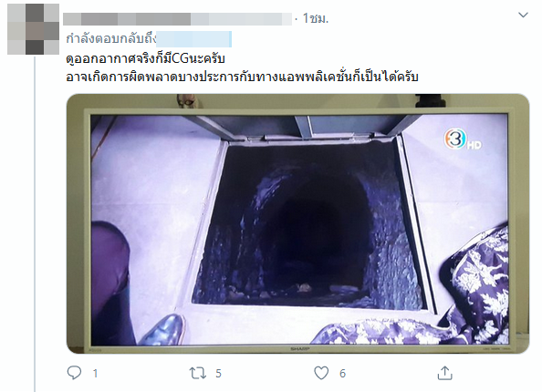Retweet this post using the retweet icon
This screenshot has height=392, width=542.
pyautogui.click(x=198, y=374)
